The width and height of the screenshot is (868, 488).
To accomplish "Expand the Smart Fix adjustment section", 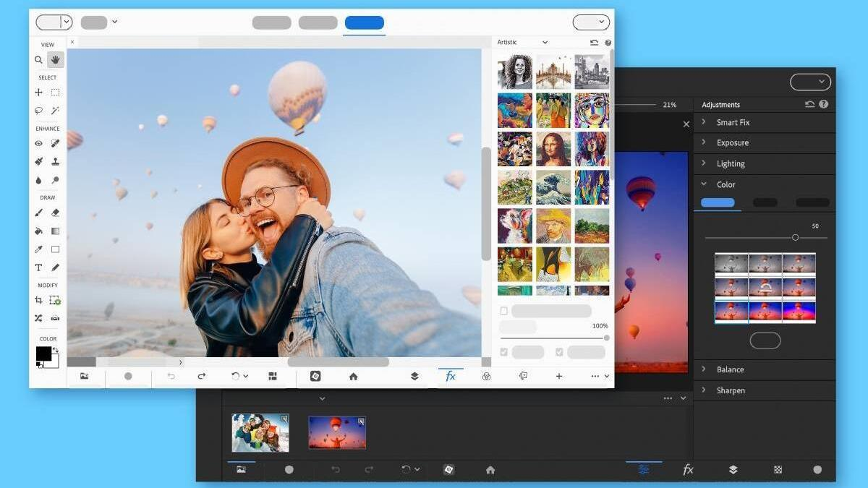I will coord(733,123).
